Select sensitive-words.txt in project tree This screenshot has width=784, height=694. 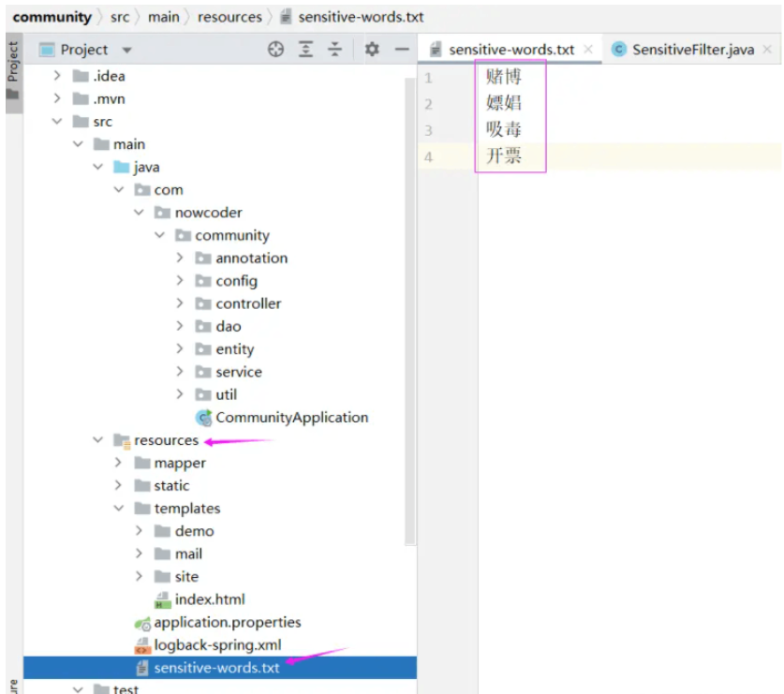(x=216, y=668)
